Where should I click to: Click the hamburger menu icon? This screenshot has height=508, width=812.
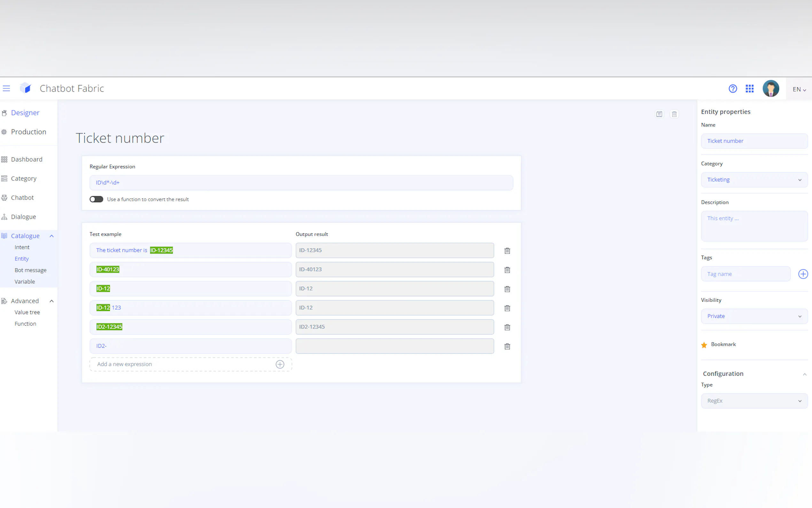click(6, 88)
